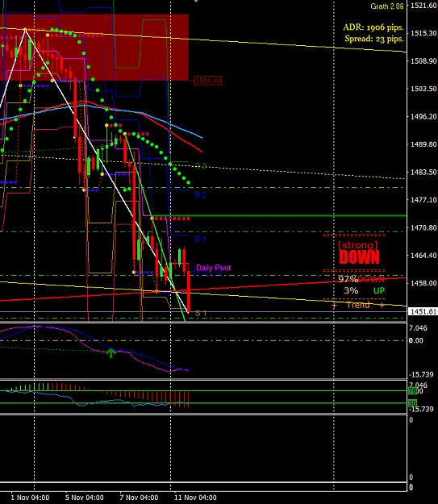This screenshot has height=504, width=438.
Task: Click the 1515.30 price scale label
Action: tap(423, 33)
